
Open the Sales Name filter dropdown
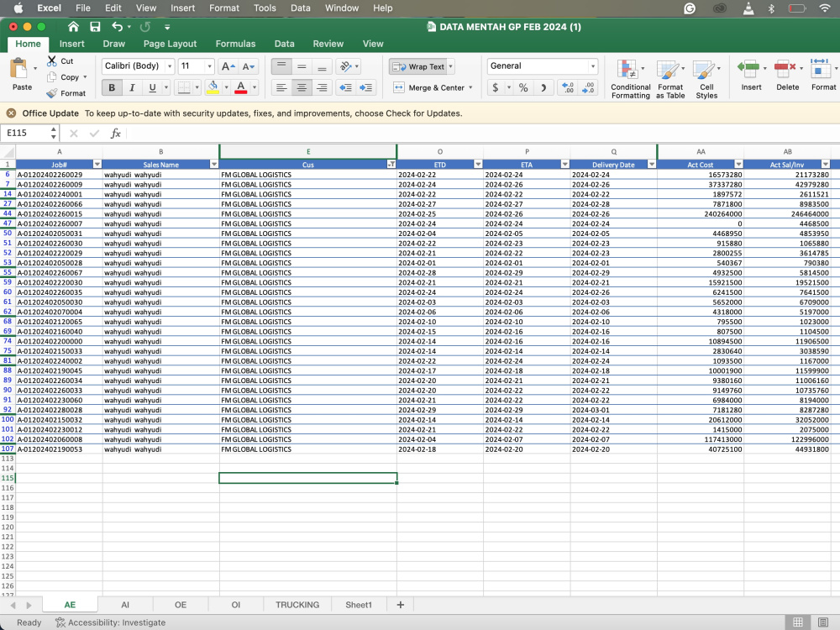213,165
